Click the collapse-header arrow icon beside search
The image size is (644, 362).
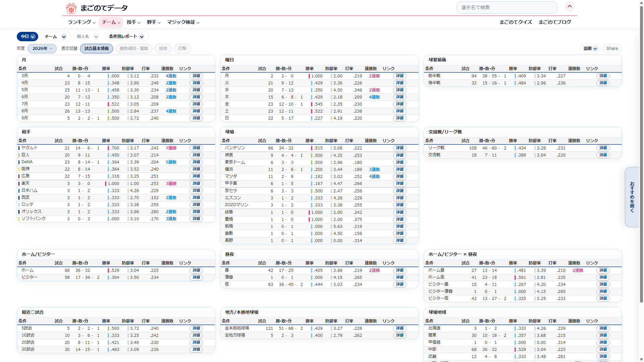[570, 6]
